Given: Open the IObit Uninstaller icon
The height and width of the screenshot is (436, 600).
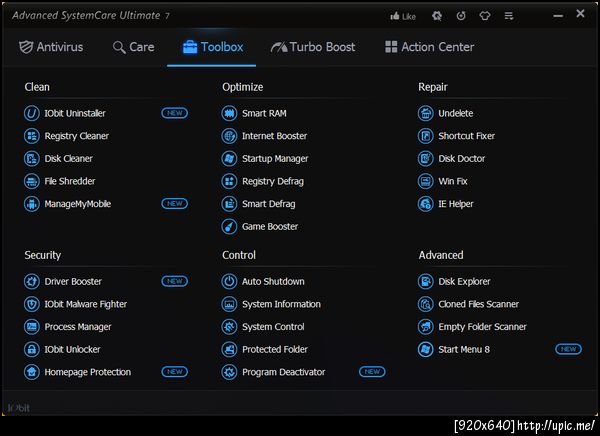Looking at the screenshot, I should pyautogui.click(x=32, y=113).
